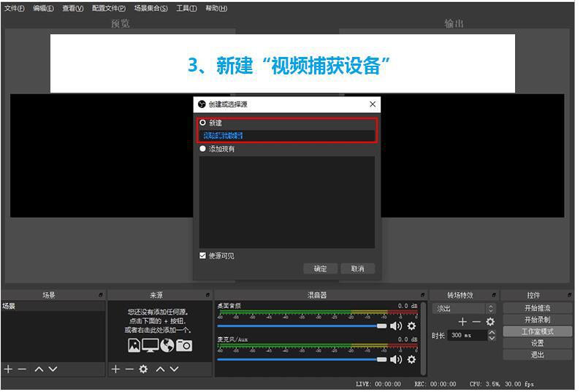Click the browser globe source icon
Screen dimensions: 583x392
click(167, 345)
